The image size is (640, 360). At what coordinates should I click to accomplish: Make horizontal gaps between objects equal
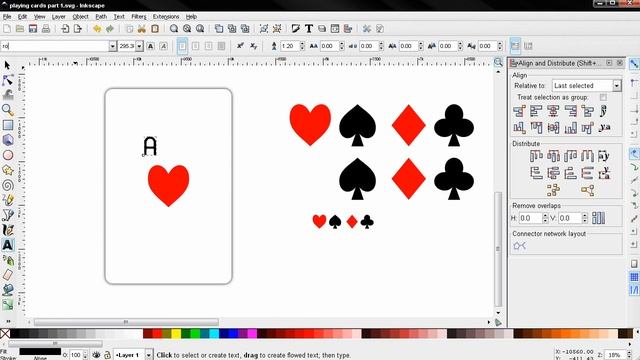pos(587,156)
